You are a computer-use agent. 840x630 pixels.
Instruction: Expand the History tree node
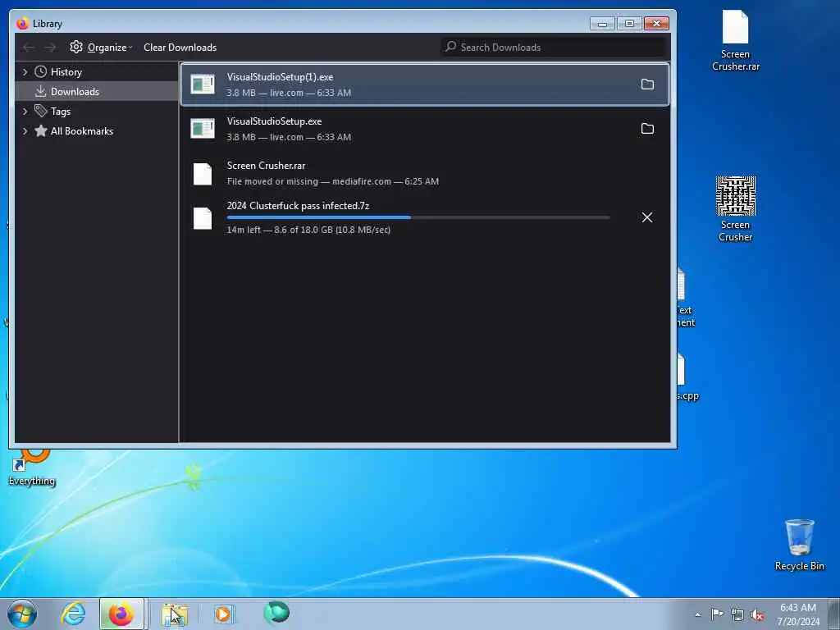click(x=25, y=72)
